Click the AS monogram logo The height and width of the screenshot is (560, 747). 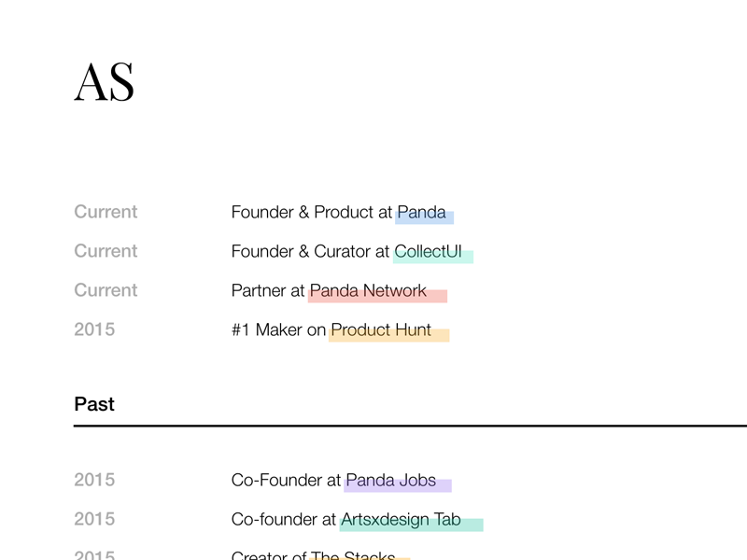[104, 82]
